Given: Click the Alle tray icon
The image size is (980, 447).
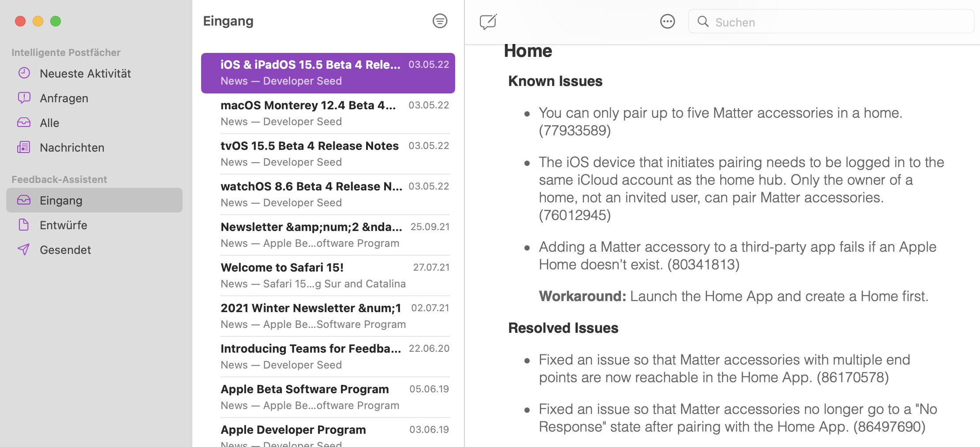Looking at the screenshot, I should point(24,123).
